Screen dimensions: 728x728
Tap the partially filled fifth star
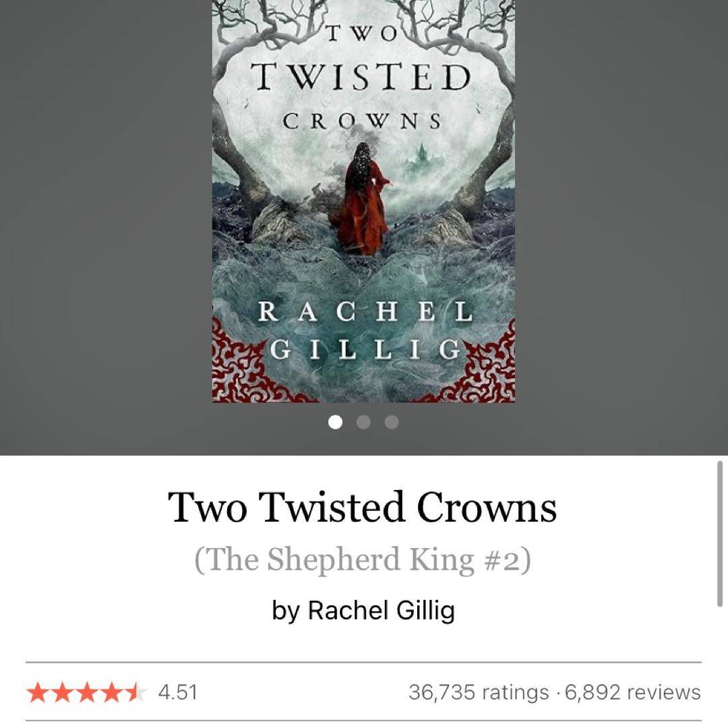tap(135, 692)
